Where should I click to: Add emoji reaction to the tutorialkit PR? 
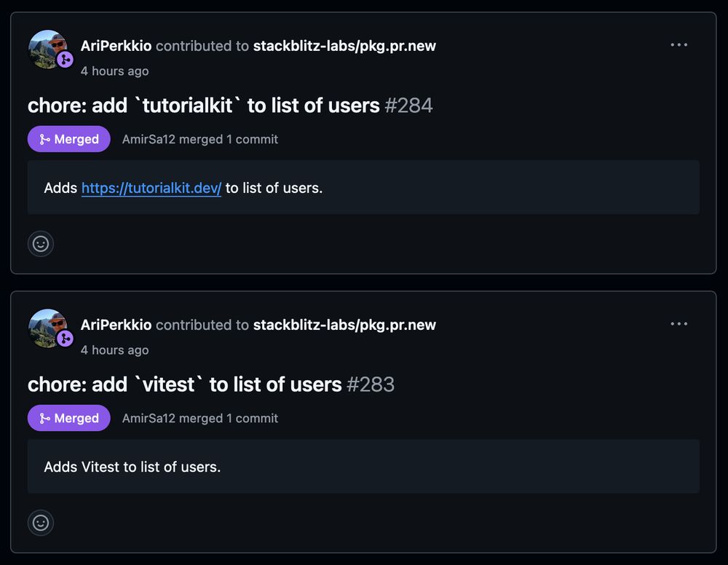coord(41,244)
